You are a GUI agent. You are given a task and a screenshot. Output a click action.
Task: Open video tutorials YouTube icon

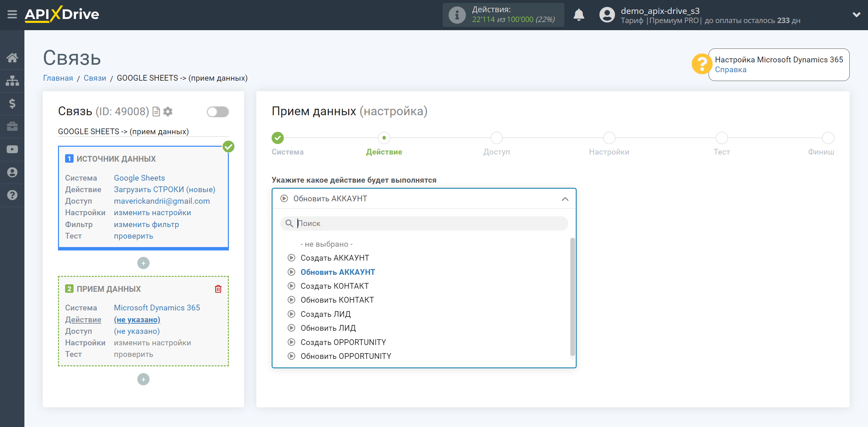(12, 149)
